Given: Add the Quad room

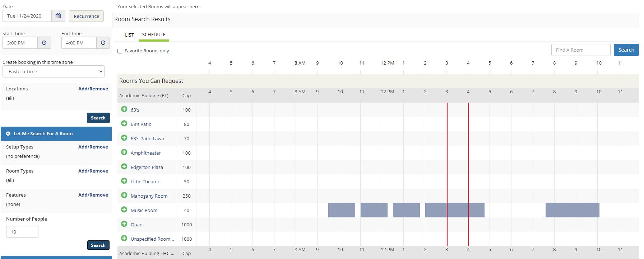Looking at the screenshot, I should [124, 224].
